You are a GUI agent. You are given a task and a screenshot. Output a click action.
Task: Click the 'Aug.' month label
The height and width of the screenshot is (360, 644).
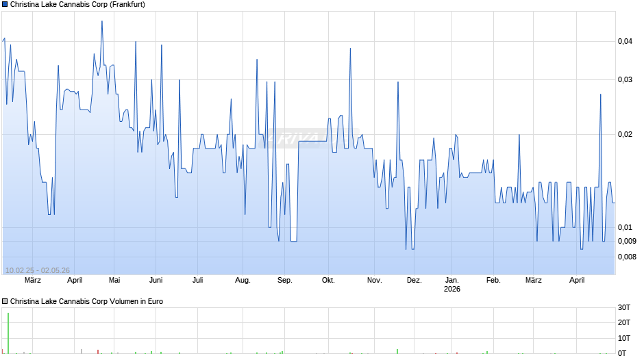point(243,281)
